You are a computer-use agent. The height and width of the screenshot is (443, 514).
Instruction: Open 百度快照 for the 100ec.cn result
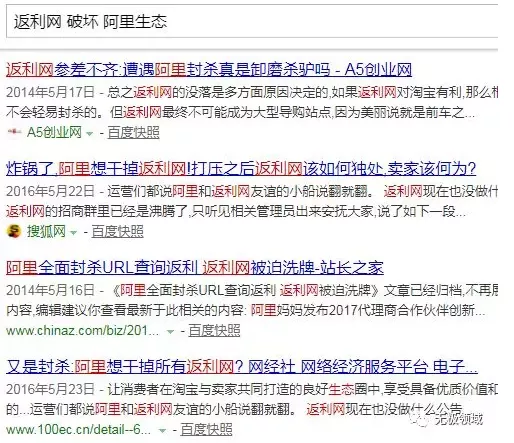tap(206, 429)
